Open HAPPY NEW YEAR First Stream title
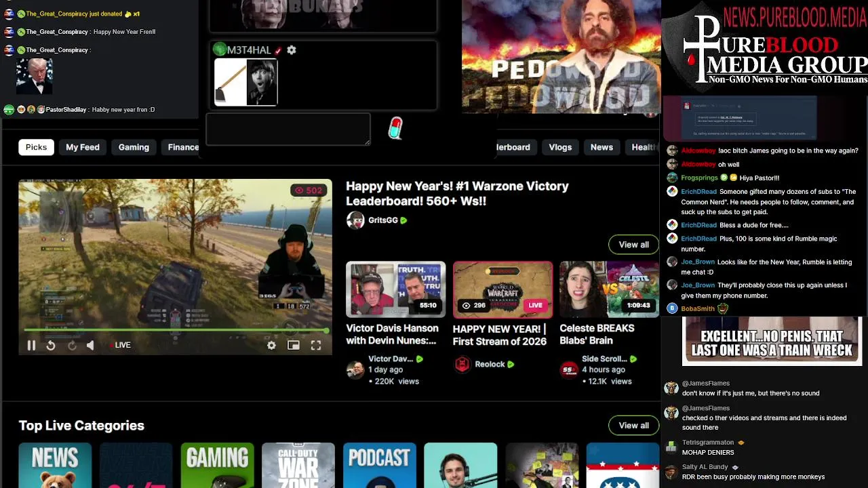Viewport: 868px width, 488px height. pos(500,335)
